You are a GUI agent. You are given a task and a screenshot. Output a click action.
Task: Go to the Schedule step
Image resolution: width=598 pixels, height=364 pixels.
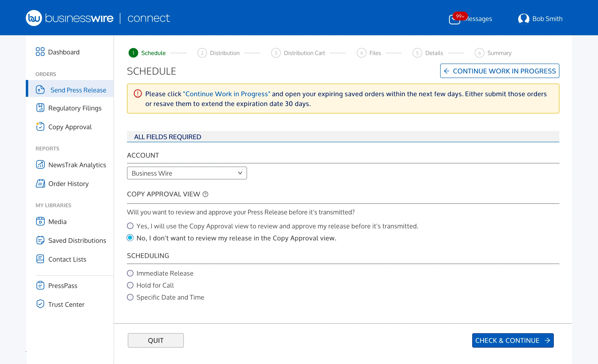click(147, 53)
